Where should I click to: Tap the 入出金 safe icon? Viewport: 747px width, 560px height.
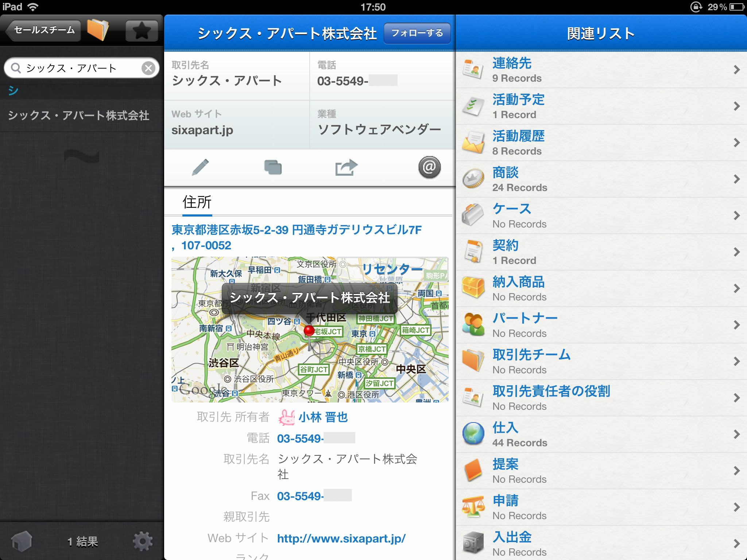click(x=473, y=543)
